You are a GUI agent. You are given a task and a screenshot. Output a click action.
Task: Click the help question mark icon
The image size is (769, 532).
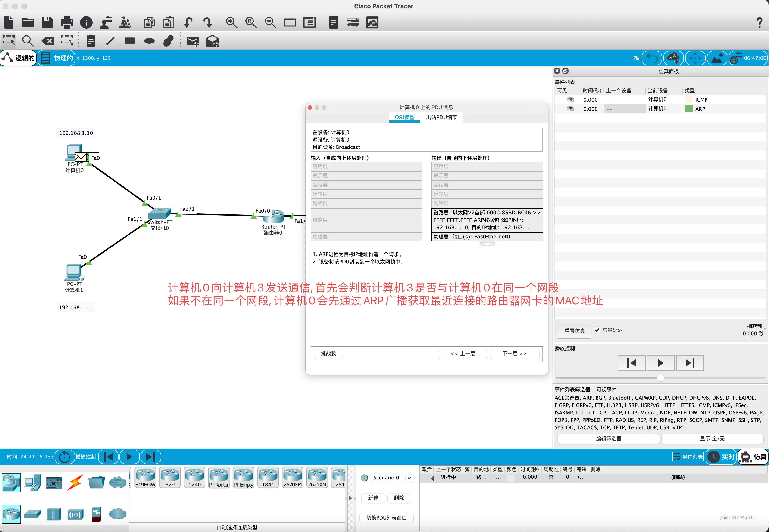coord(759,22)
